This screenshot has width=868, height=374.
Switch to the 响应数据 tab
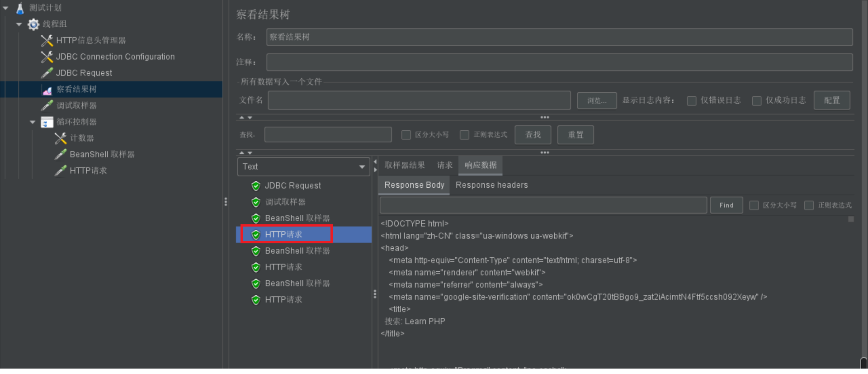point(481,166)
